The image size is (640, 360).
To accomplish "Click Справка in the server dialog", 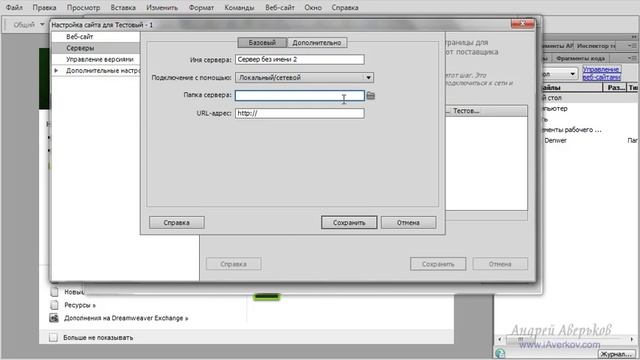I will [x=177, y=223].
